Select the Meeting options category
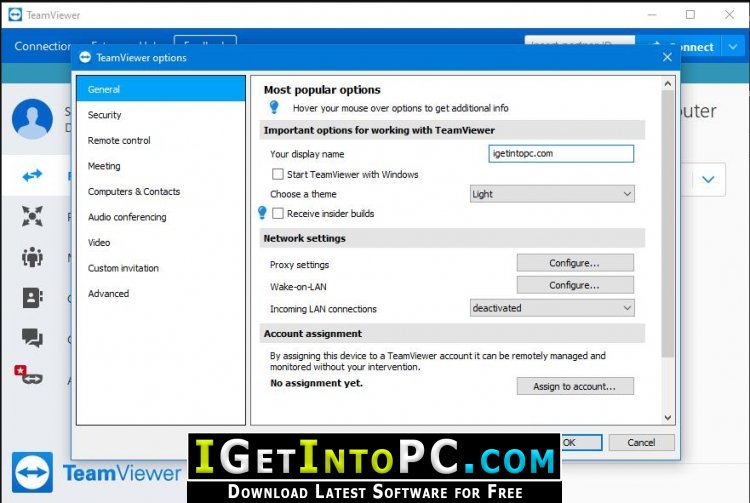The image size is (750, 503). (x=161, y=166)
